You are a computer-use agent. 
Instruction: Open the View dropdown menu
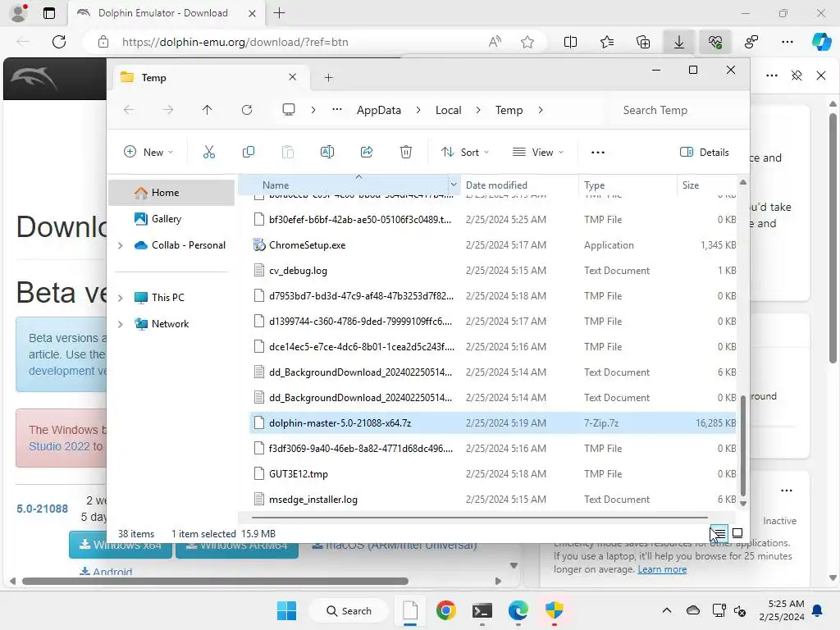click(538, 152)
